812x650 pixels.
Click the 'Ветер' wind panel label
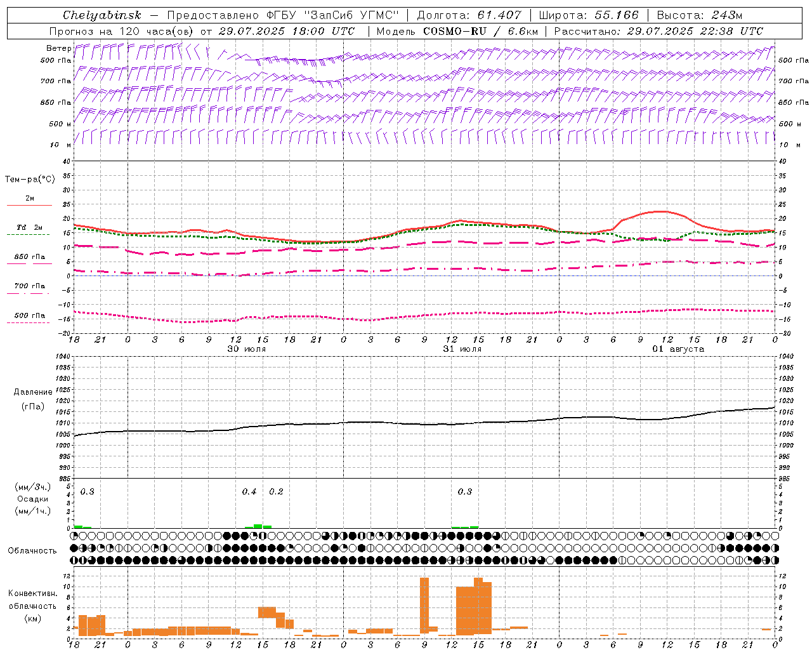point(58,48)
